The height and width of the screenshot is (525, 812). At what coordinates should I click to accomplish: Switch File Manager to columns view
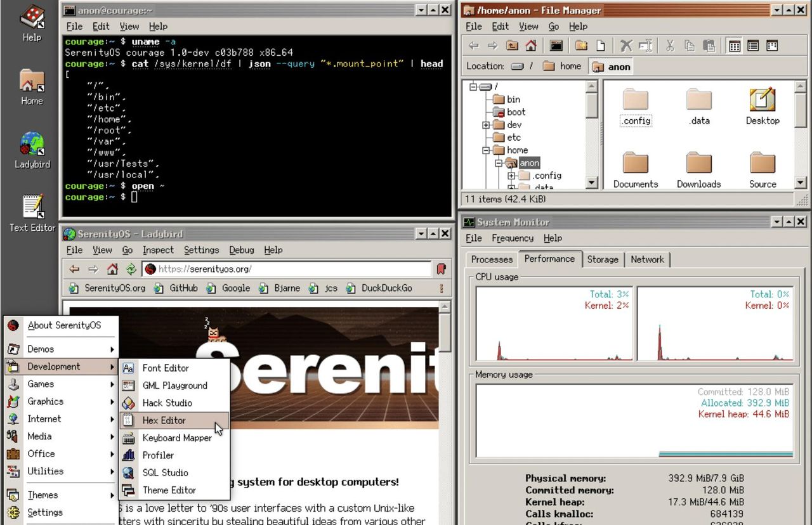pos(772,46)
